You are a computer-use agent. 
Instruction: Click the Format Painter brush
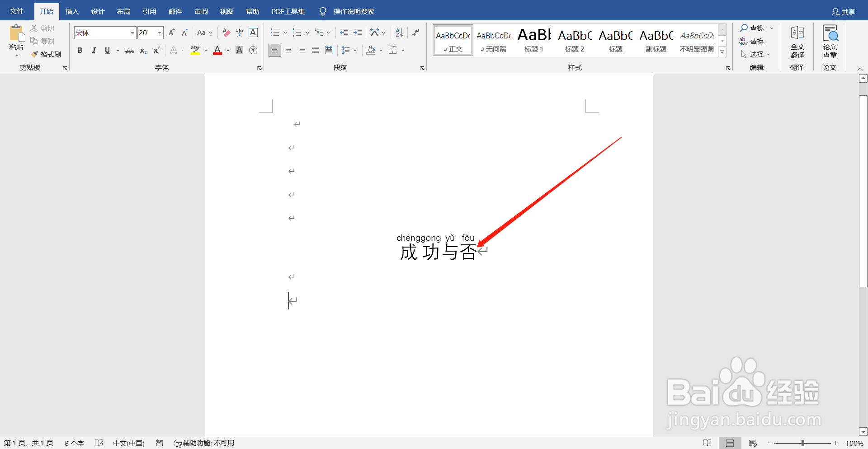(34, 54)
